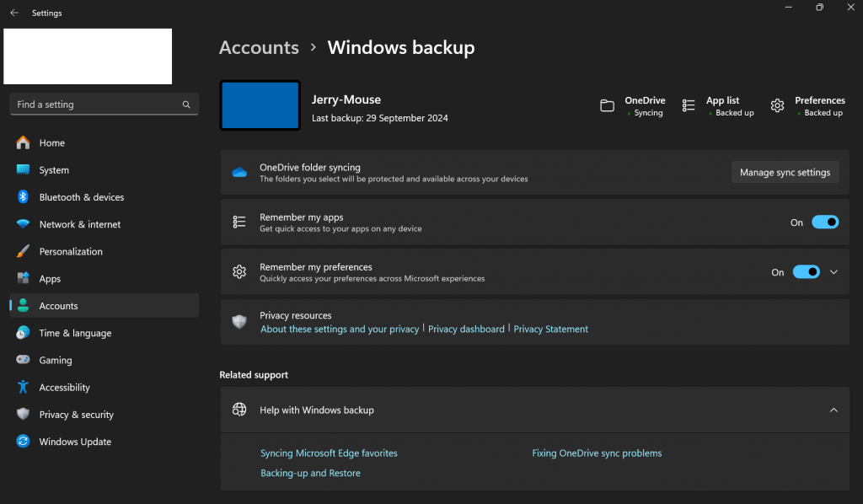Open Personalization settings
Screen dimensions: 863x504
pyautogui.click(x=104, y=251)
